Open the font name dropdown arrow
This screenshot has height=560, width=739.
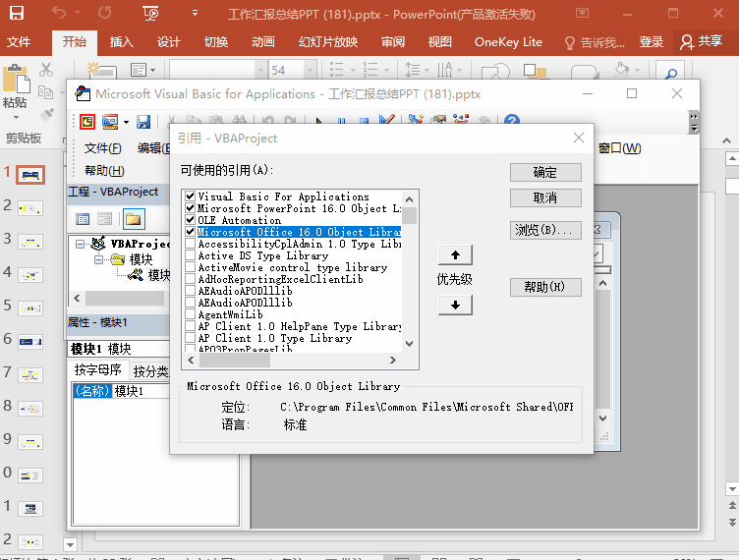(x=260, y=70)
